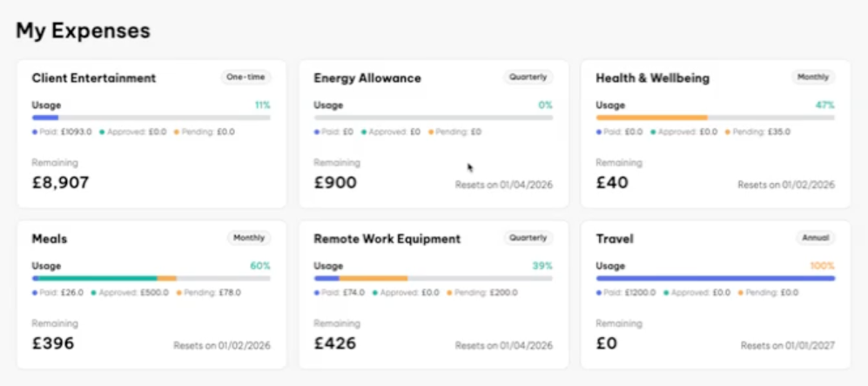Click the Monthly badge on Meals card
Viewport: 868px width, 386px height.
point(248,238)
